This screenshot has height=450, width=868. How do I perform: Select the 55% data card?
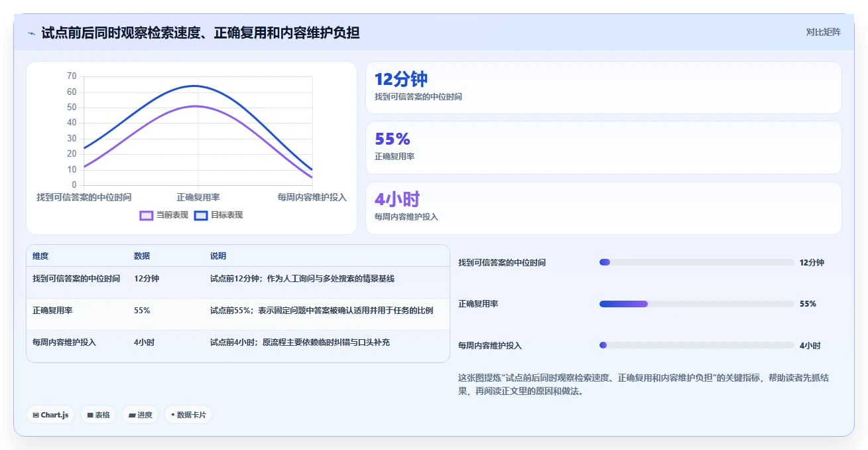pyautogui.click(x=603, y=147)
